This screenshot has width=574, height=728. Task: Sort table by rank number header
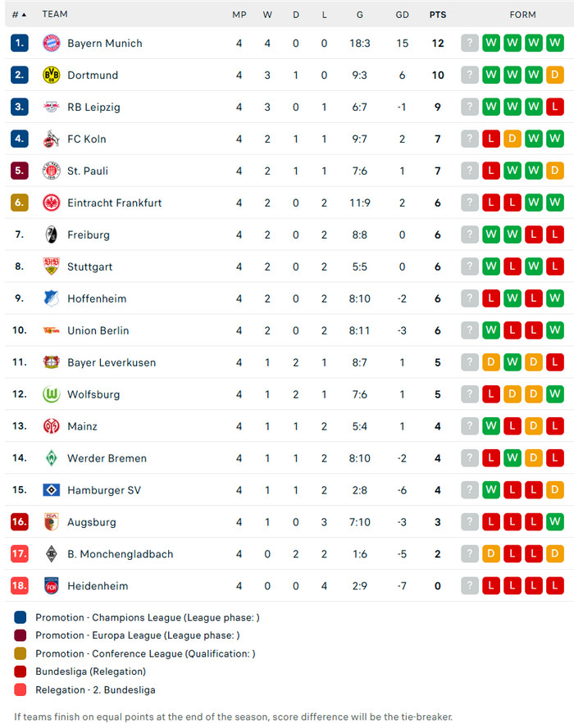click(19, 15)
